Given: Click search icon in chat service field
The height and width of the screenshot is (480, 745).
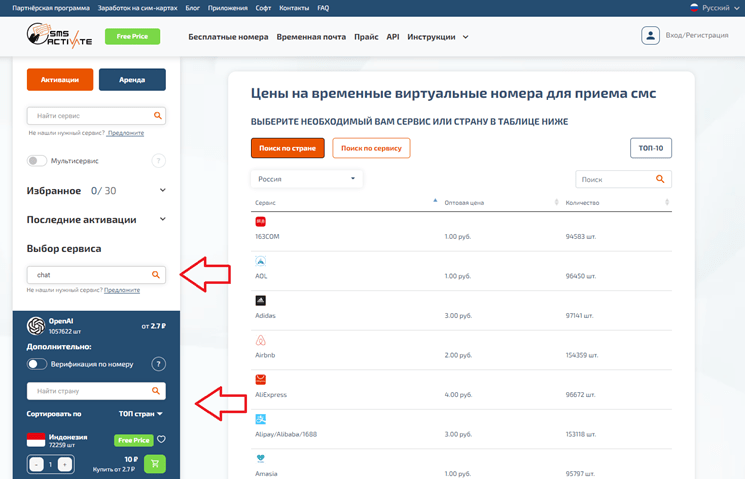Looking at the screenshot, I should [x=155, y=275].
